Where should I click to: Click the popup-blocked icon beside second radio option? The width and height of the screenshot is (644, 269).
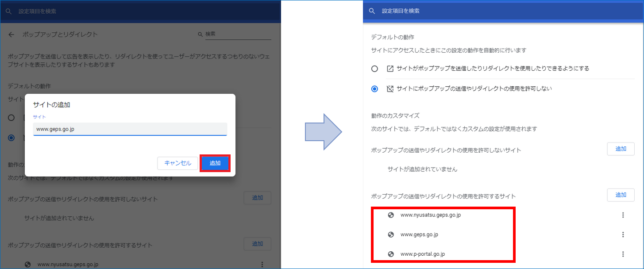pyautogui.click(x=390, y=89)
